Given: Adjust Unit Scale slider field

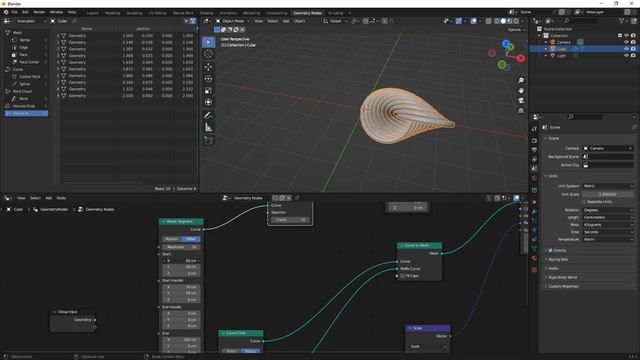Looking at the screenshot, I should point(608,194).
